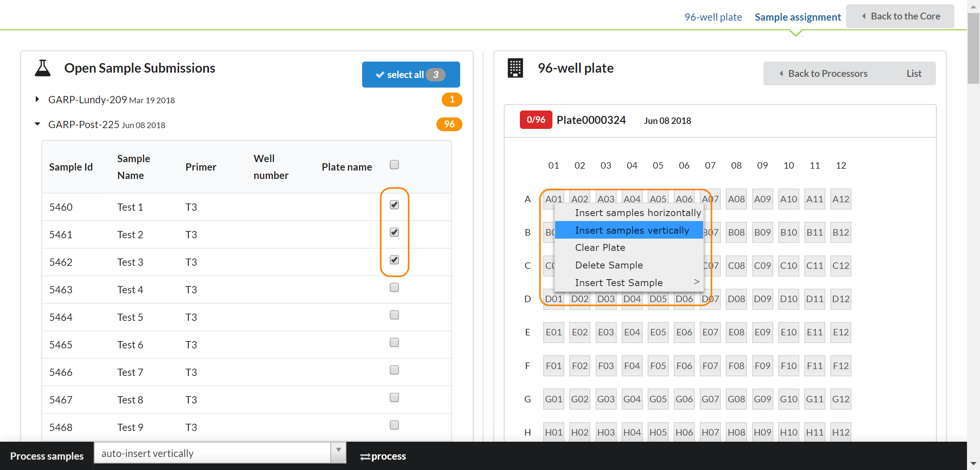Choose Clear Plate from context menu
980x470 pixels.
pos(600,248)
